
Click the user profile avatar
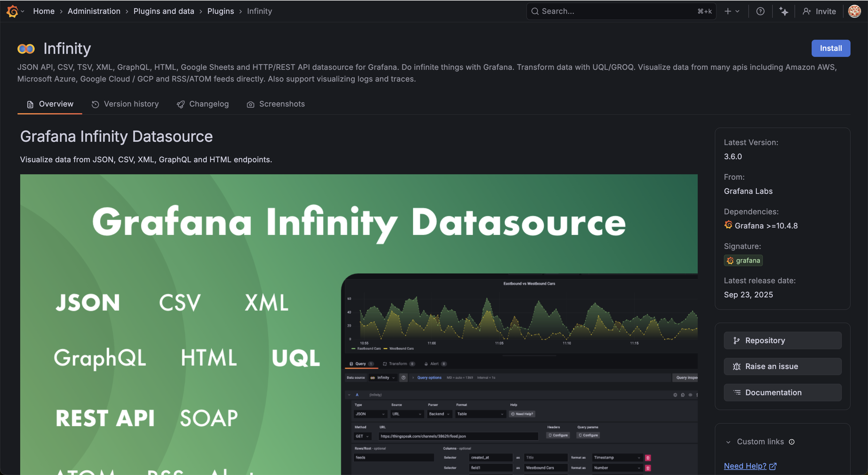coord(854,11)
